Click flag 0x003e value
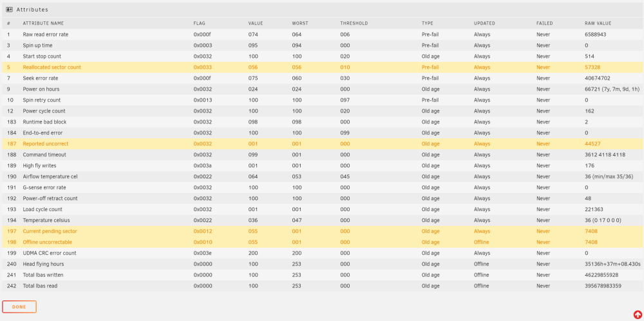 point(202,253)
